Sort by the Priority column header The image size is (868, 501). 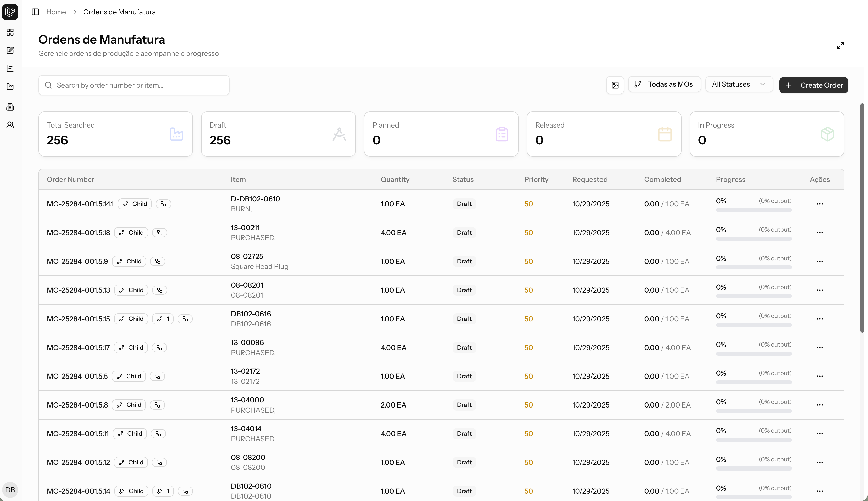pyautogui.click(x=536, y=179)
